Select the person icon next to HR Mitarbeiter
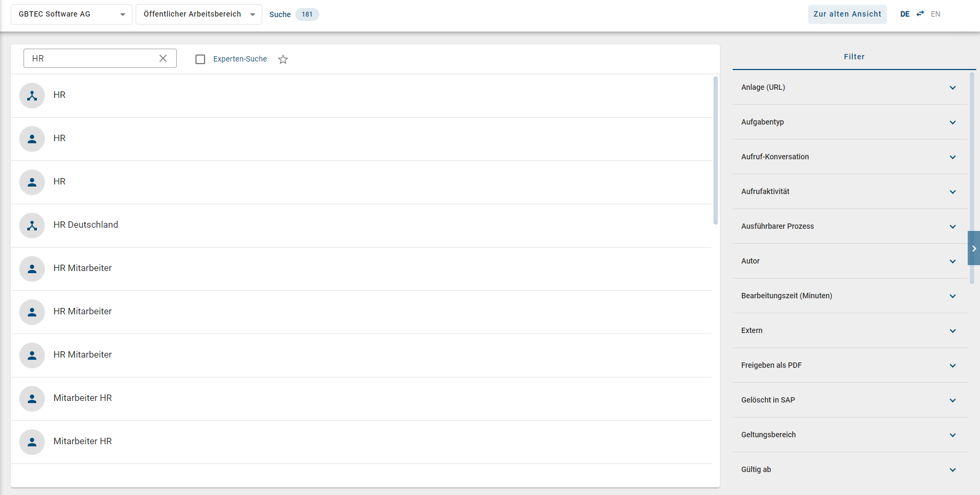 coord(32,269)
